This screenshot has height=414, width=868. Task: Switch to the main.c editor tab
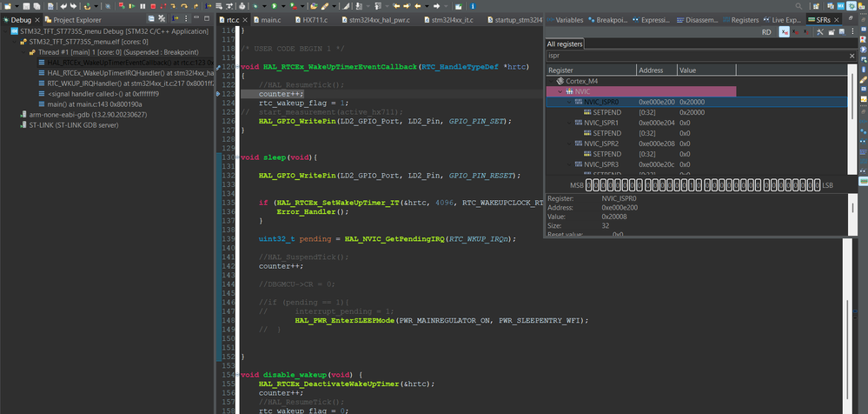271,18
